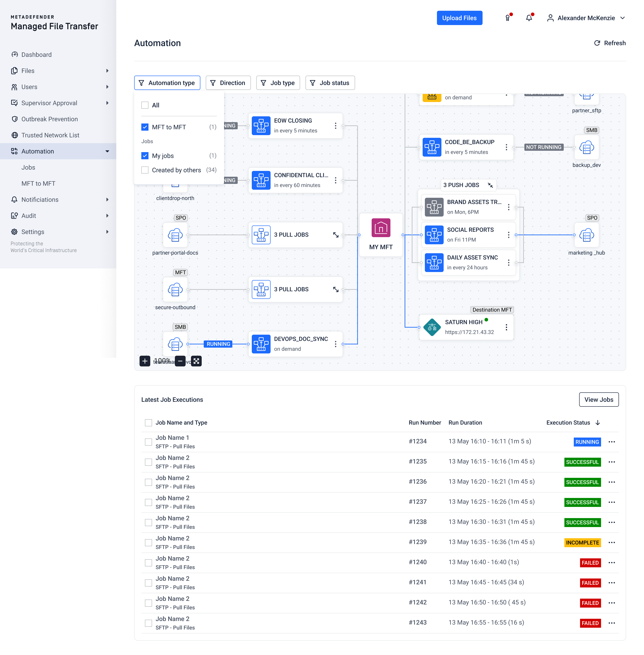Open SOCIAL REPORTS three-dot menu
The image size is (644, 655).
coord(508,235)
